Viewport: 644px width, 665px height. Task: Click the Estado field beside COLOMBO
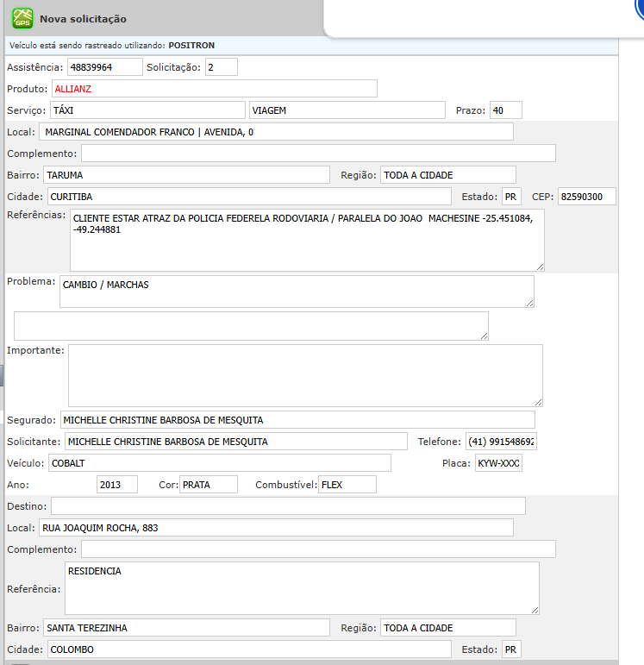point(511,649)
